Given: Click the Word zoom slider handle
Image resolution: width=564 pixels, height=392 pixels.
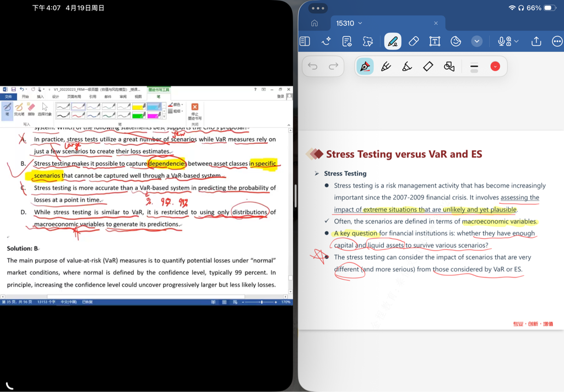Looking at the screenshot, I should (x=261, y=302).
